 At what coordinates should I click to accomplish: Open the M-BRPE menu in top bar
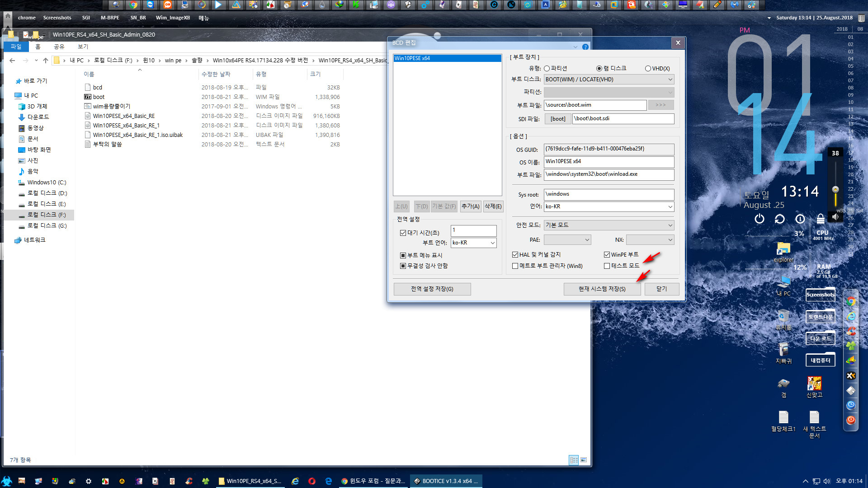110,18
